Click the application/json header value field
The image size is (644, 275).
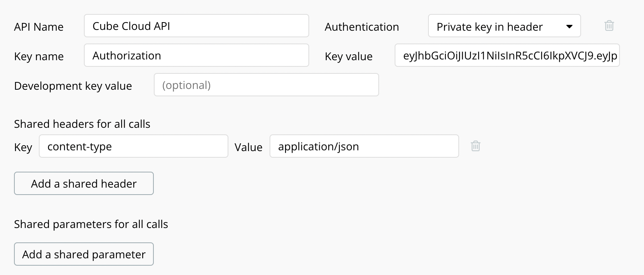point(364,146)
